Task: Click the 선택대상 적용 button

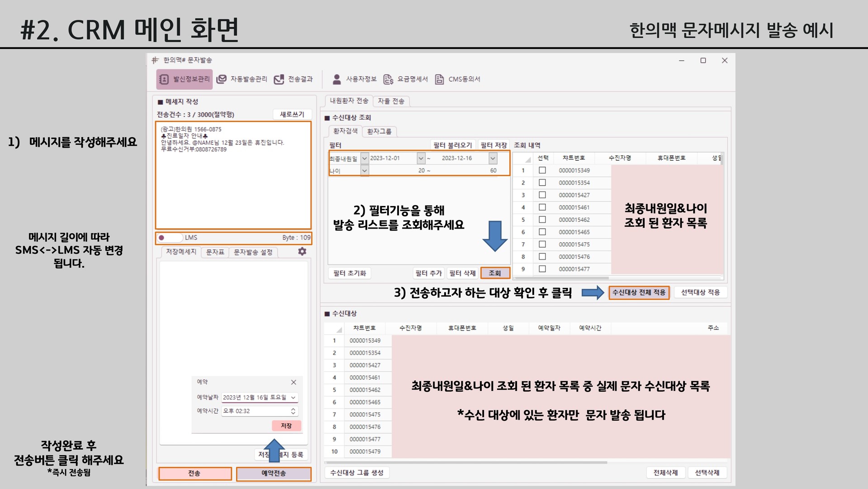Action: coord(700,292)
